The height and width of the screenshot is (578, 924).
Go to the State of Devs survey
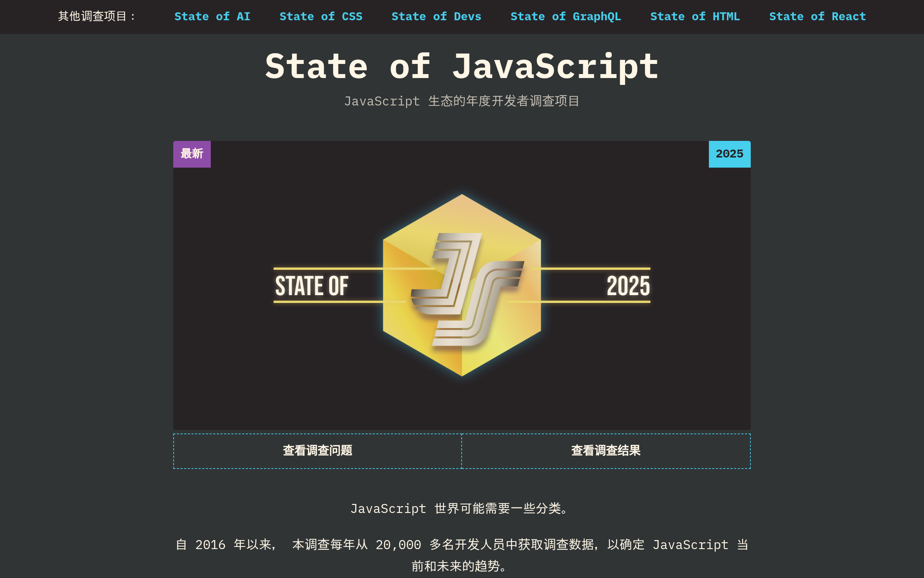click(436, 17)
